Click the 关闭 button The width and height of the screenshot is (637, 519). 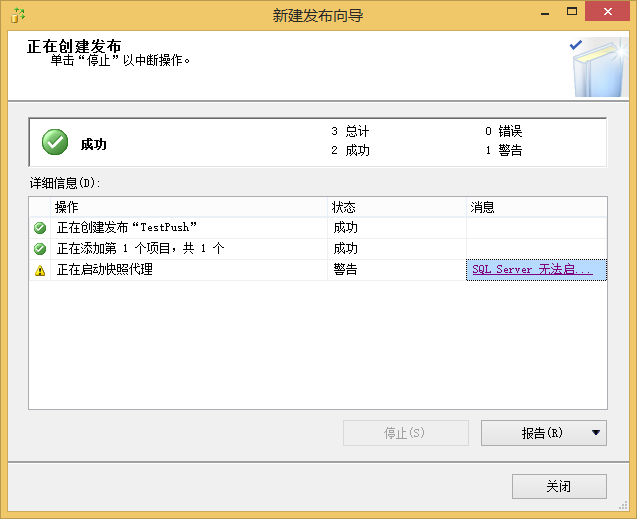pos(559,486)
